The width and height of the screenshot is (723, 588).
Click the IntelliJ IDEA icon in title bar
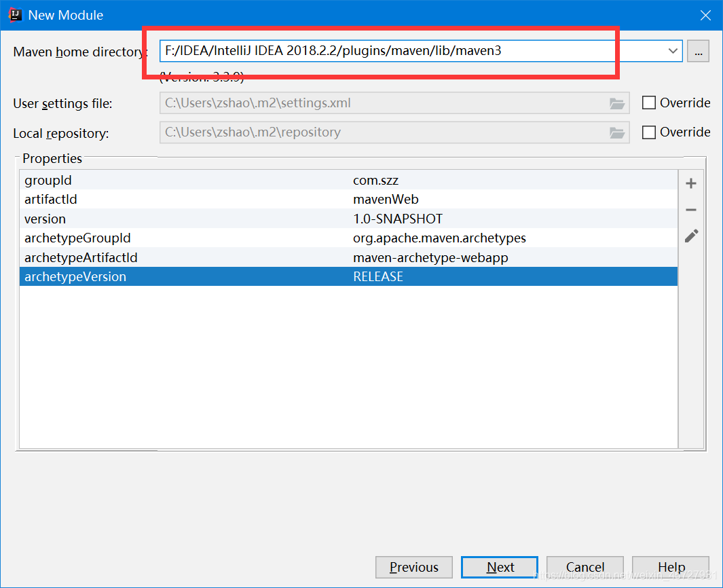[15, 15]
